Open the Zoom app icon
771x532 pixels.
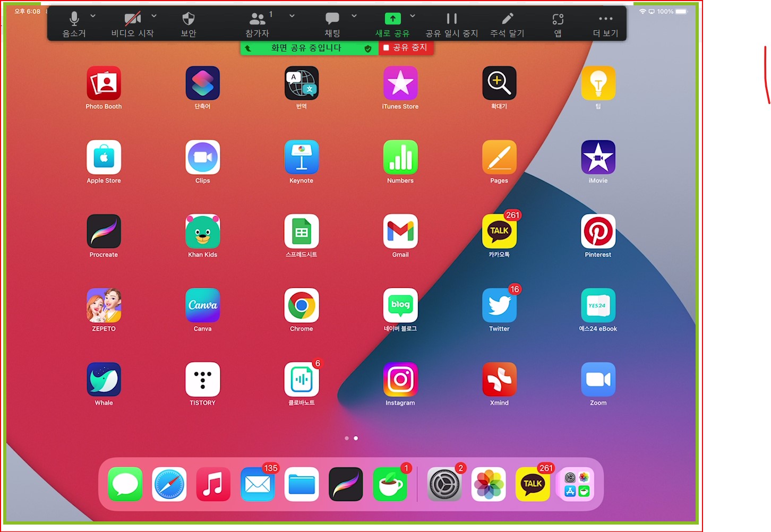click(x=598, y=380)
